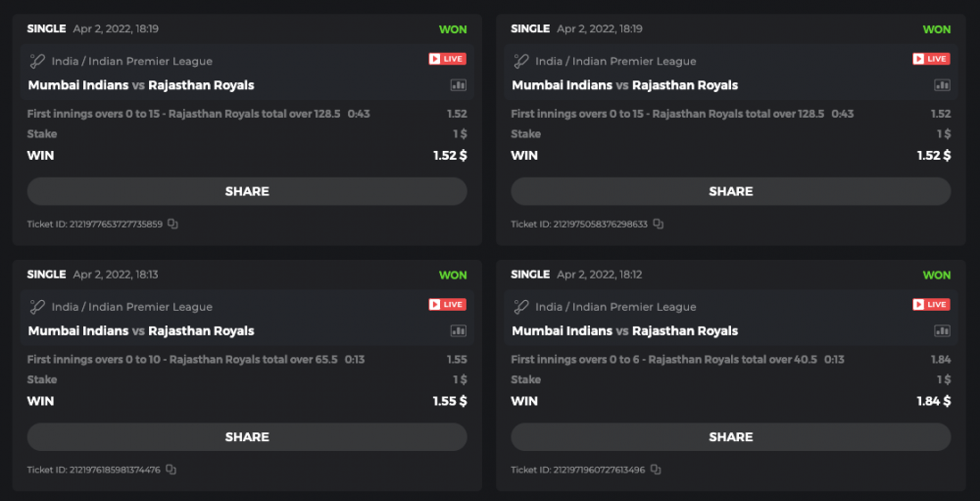Copy ticket ID ending in 735859

coord(172,224)
